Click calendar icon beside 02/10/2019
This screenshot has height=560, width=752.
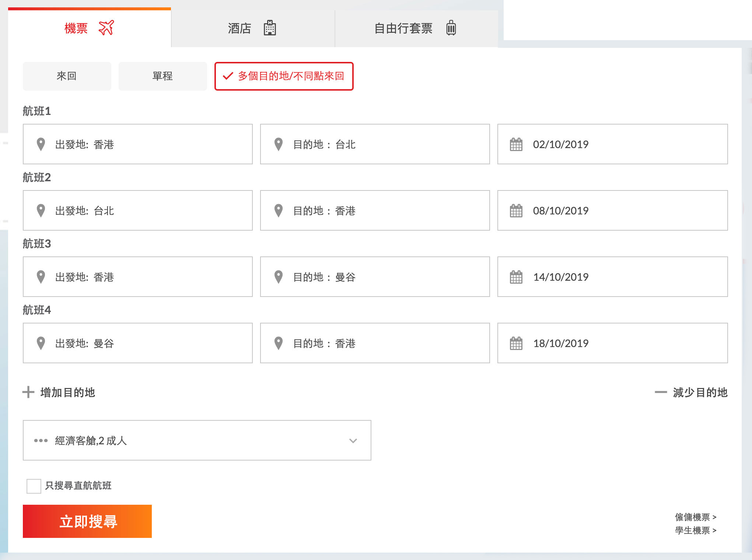(516, 144)
